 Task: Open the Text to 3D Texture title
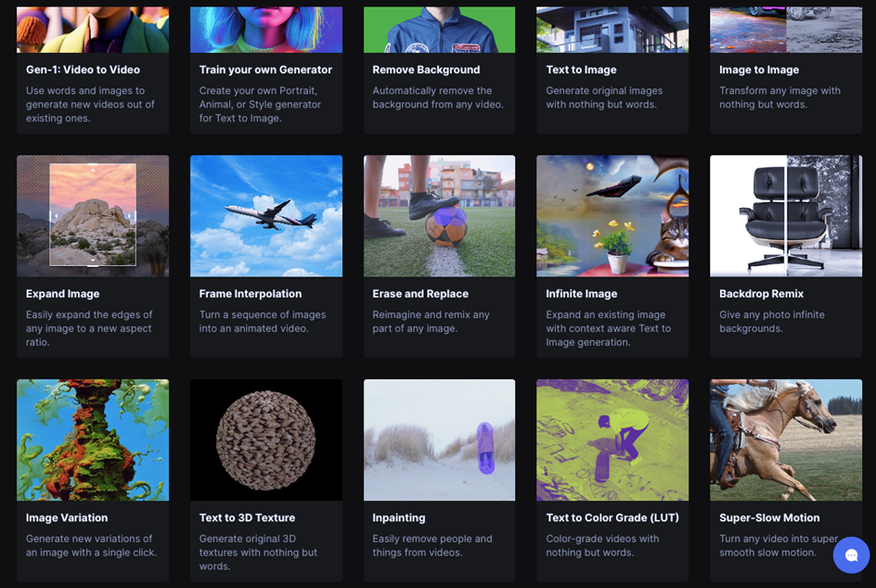[x=247, y=518]
